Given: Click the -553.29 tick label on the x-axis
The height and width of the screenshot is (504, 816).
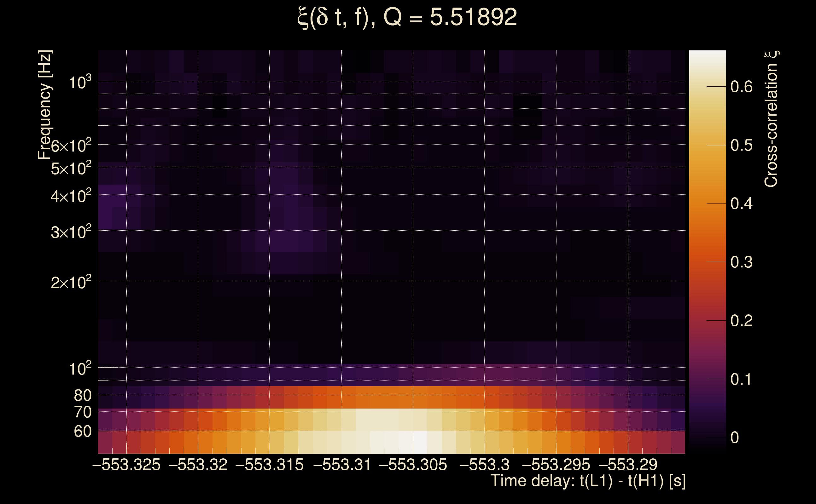Looking at the screenshot, I should [x=628, y=465].
